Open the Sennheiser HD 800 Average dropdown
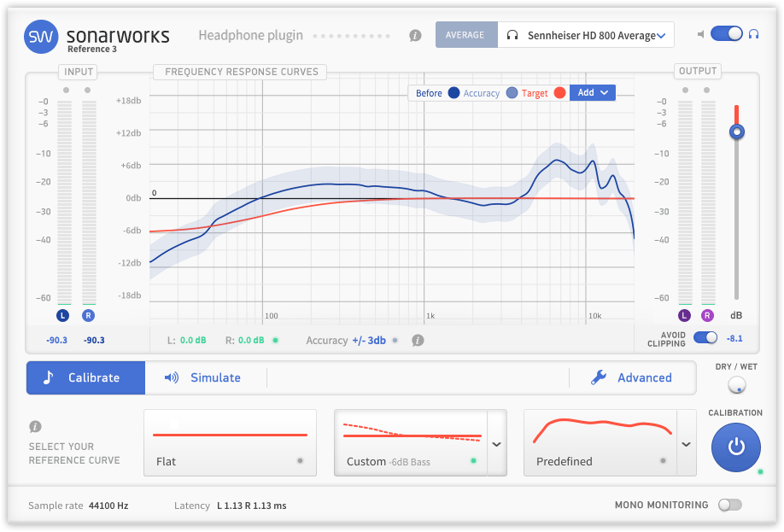784x532 pixels. coord(586,35)
